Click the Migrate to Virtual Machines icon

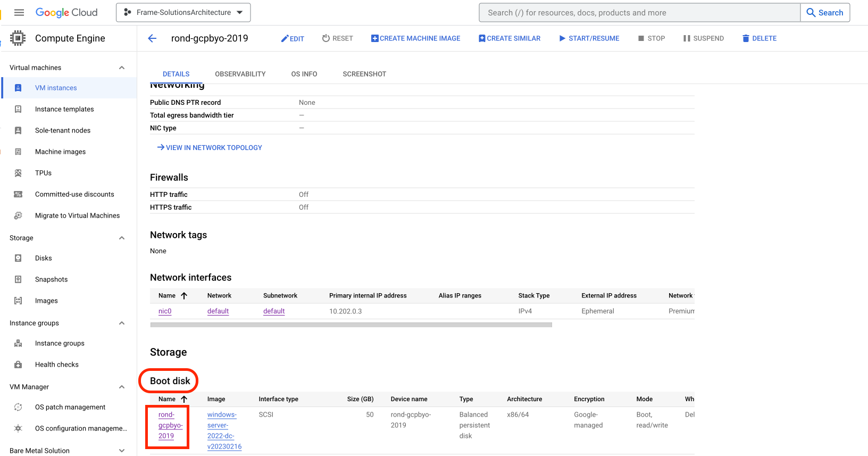pyautogui.click(x=18, y=215)
